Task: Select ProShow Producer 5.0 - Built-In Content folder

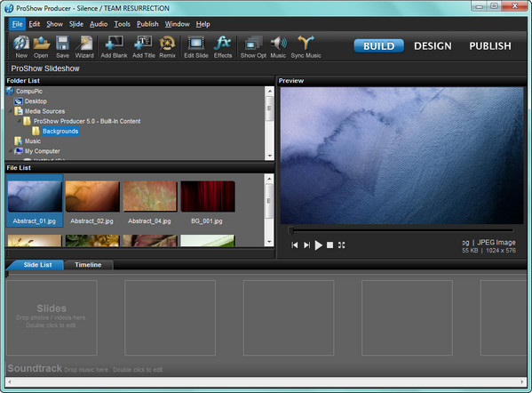Action: pos(87,121)
